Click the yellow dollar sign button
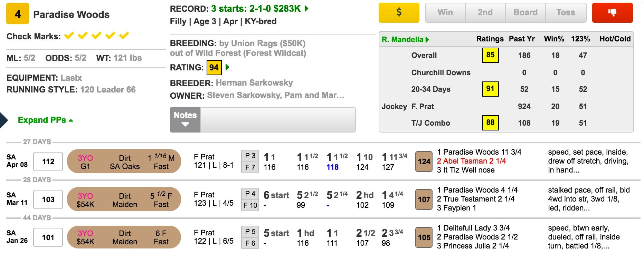The width and height of the screenshot is (644, 254). [399, 13]
